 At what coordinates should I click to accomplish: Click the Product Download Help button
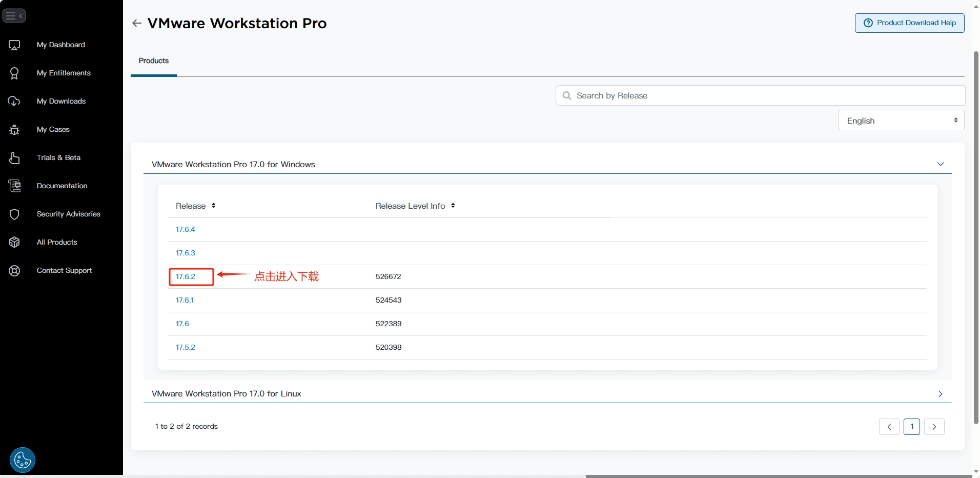coord(909,23)
